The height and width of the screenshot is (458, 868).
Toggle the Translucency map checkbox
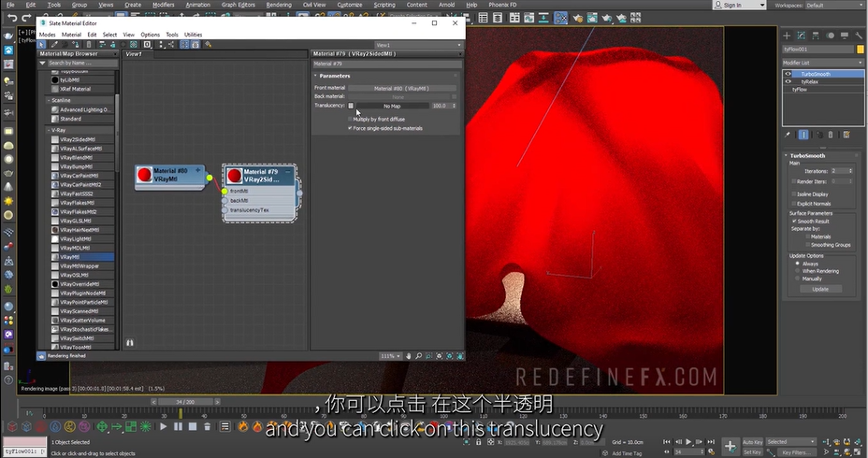(x=351, y=106)
